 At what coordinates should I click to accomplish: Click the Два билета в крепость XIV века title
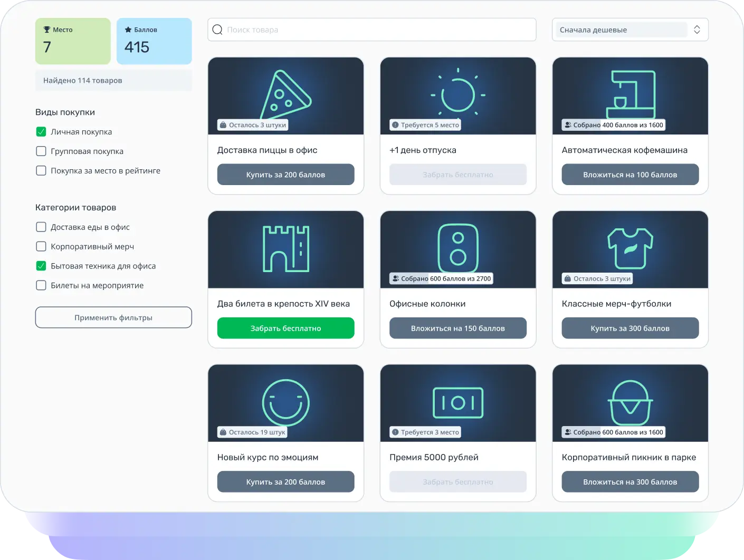point(283,304)
